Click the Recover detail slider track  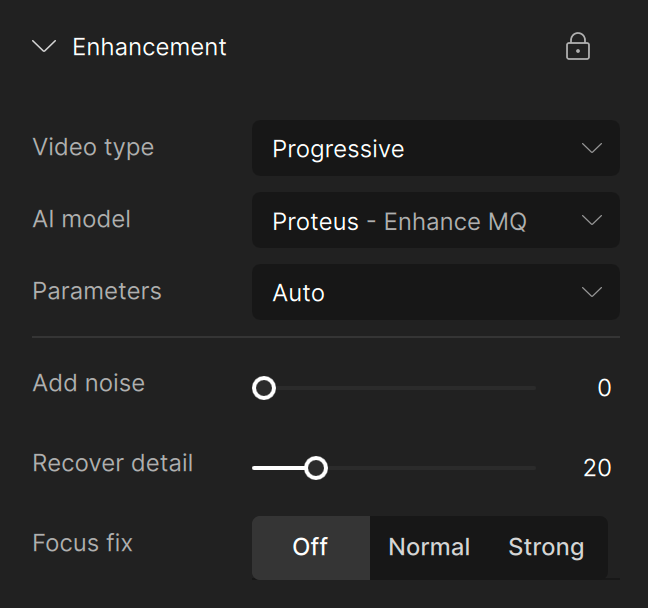point(440,468)
